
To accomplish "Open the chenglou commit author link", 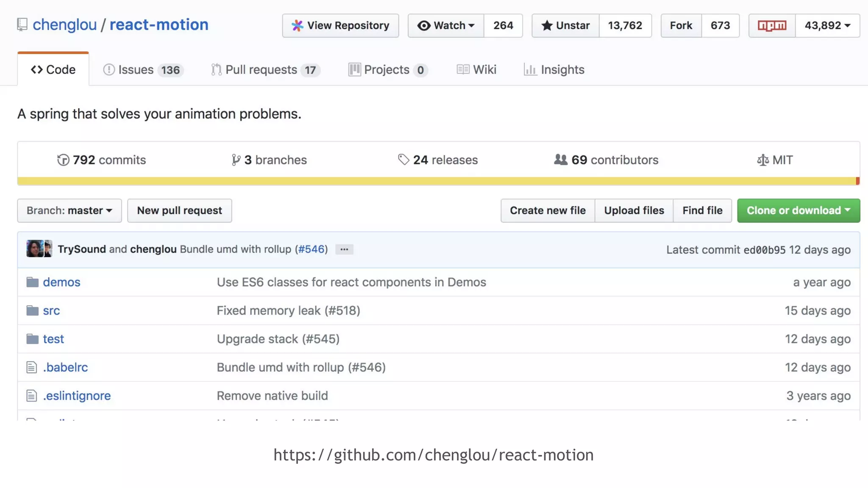I will (x=153, y=249).
